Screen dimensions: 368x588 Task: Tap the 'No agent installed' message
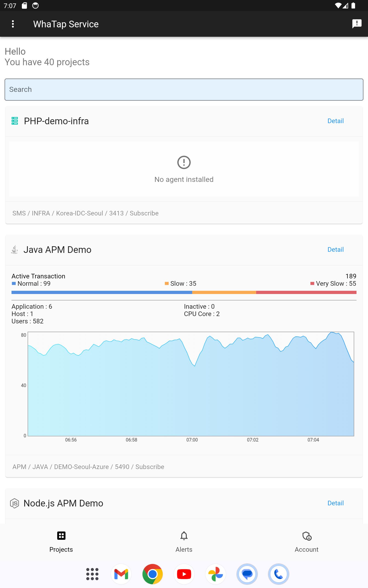(184, 179)
